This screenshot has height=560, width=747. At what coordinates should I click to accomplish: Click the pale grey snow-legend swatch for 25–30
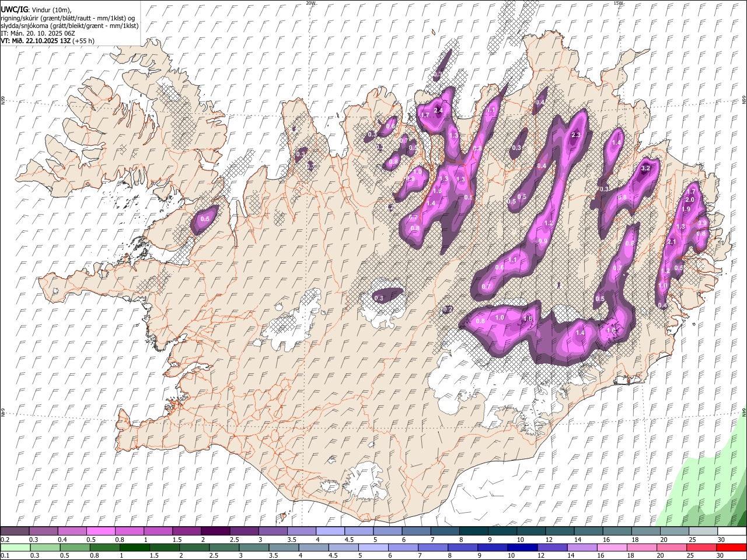click(703, 531)
